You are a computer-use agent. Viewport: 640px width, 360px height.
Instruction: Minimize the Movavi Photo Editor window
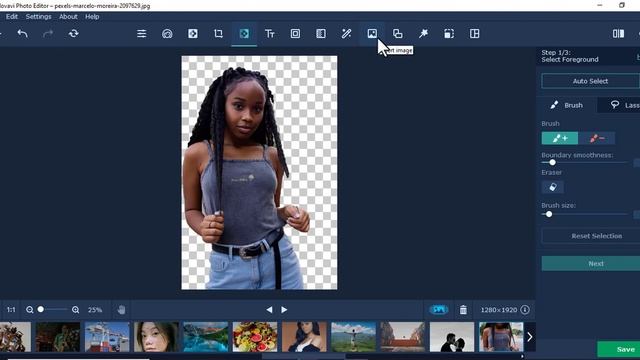point(600,5)
